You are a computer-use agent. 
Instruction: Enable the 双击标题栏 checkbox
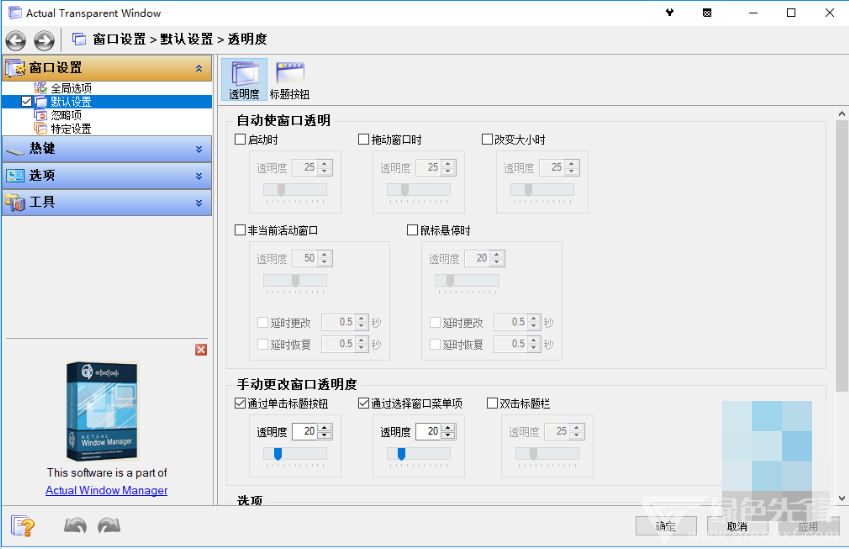coord(492,404)
